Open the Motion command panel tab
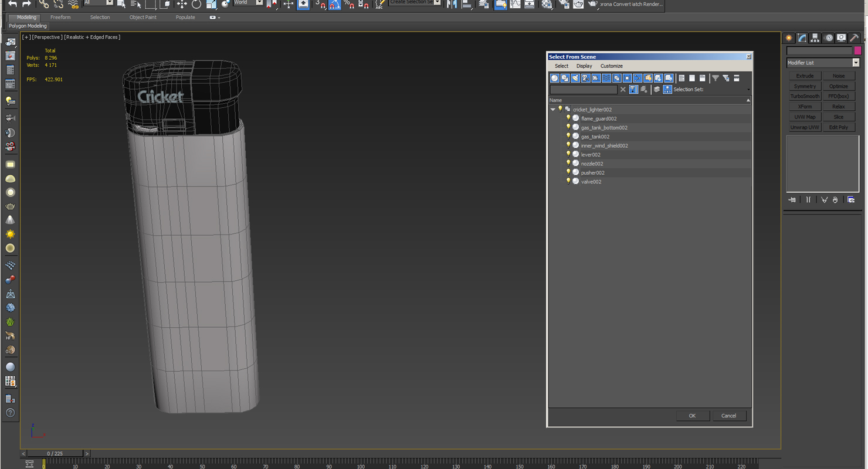 [828, 38]
